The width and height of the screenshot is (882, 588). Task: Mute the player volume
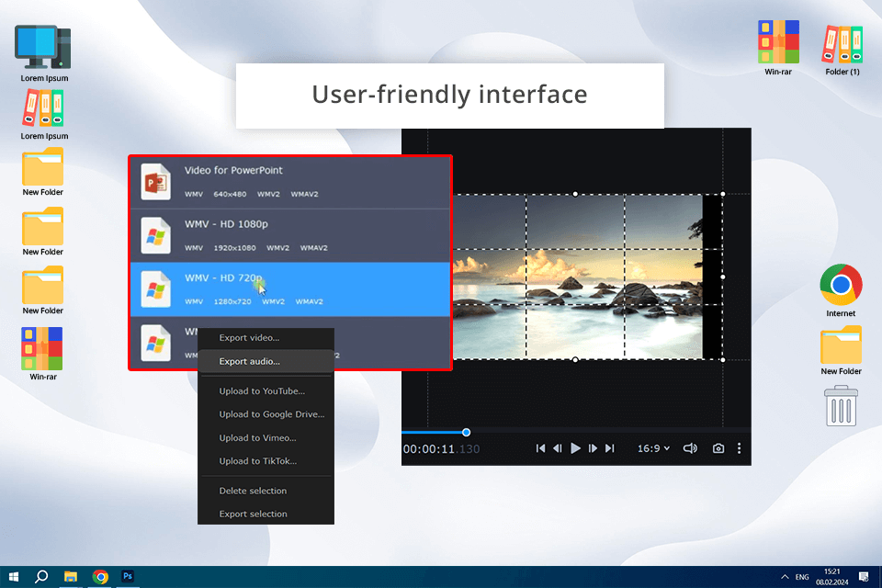click(x=689, y=448)
